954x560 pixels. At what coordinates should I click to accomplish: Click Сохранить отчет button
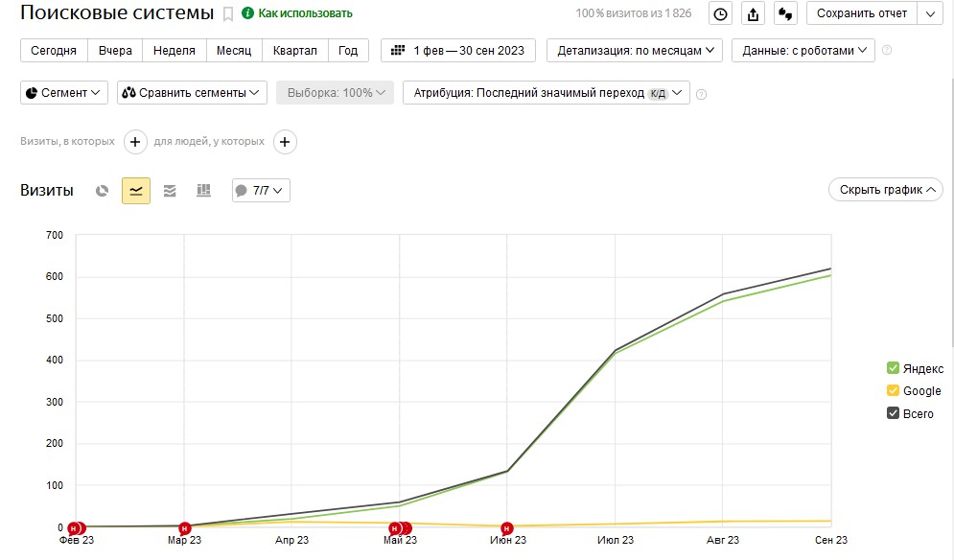coord(862,13)
